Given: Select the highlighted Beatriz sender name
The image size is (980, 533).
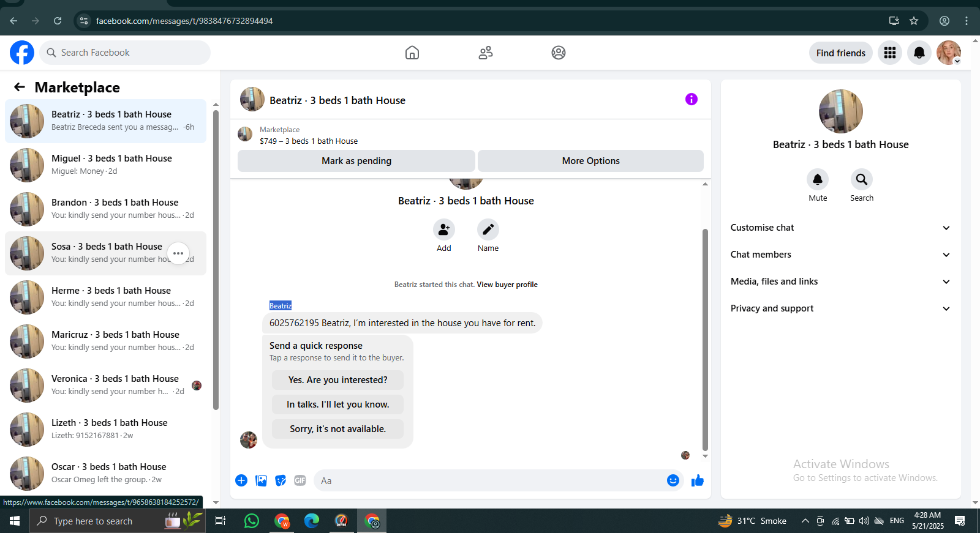Looking at the screenshot, I should pos(281,305).
